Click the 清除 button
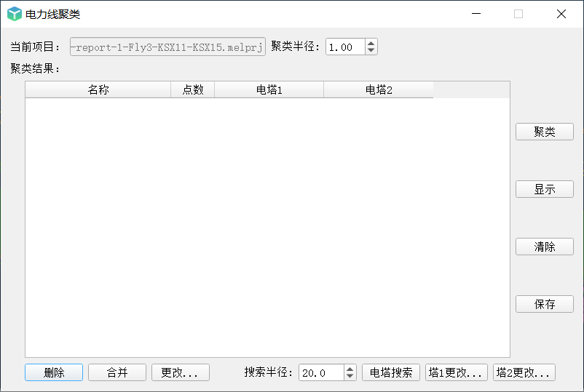 click(544, 247)
